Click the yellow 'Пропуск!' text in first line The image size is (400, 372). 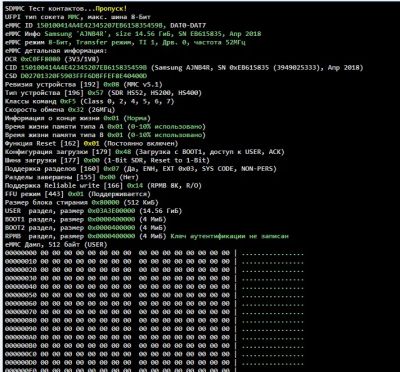[111, 8]
